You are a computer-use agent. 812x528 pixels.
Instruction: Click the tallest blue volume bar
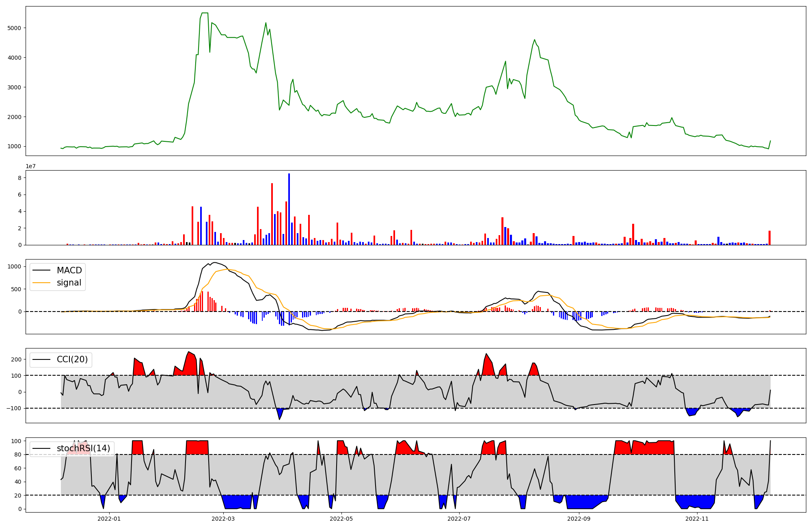tap(289, 209)
